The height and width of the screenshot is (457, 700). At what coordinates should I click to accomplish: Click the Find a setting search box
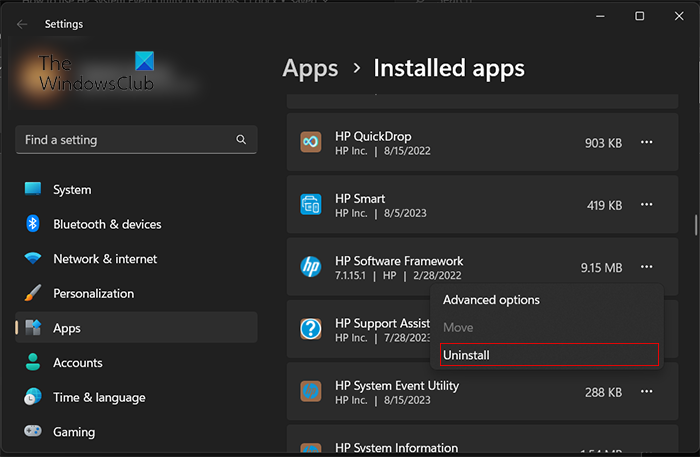point(125,140)
